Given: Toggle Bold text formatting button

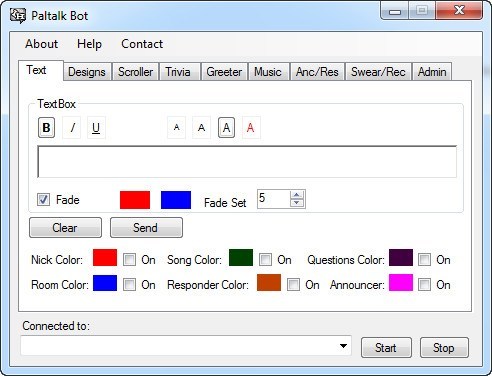Looking at the screenshot, I should 46,128.
